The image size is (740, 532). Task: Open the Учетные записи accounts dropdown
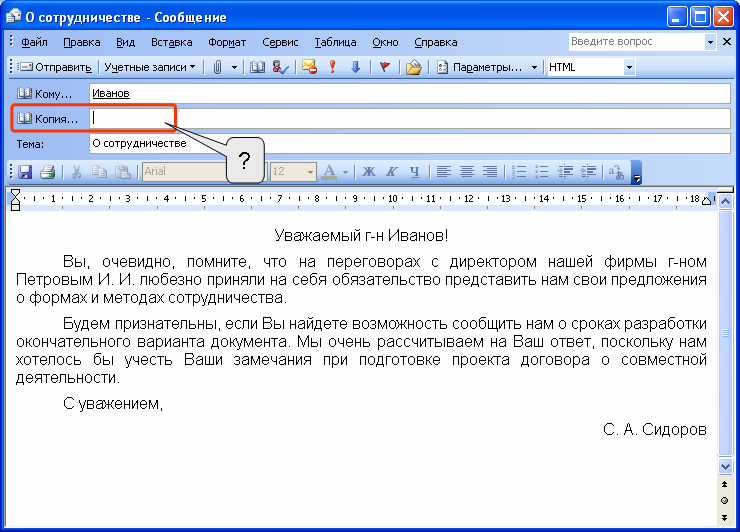click(x=149, y=68)
